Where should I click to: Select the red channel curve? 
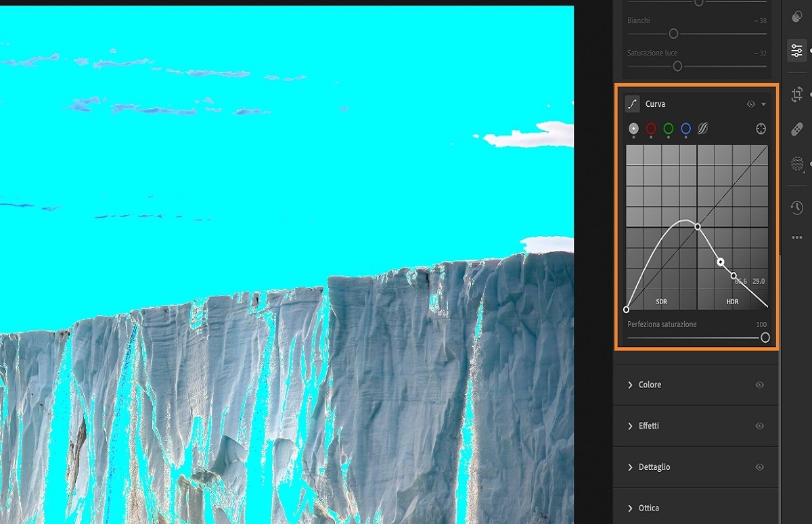[x=651, y=128]
